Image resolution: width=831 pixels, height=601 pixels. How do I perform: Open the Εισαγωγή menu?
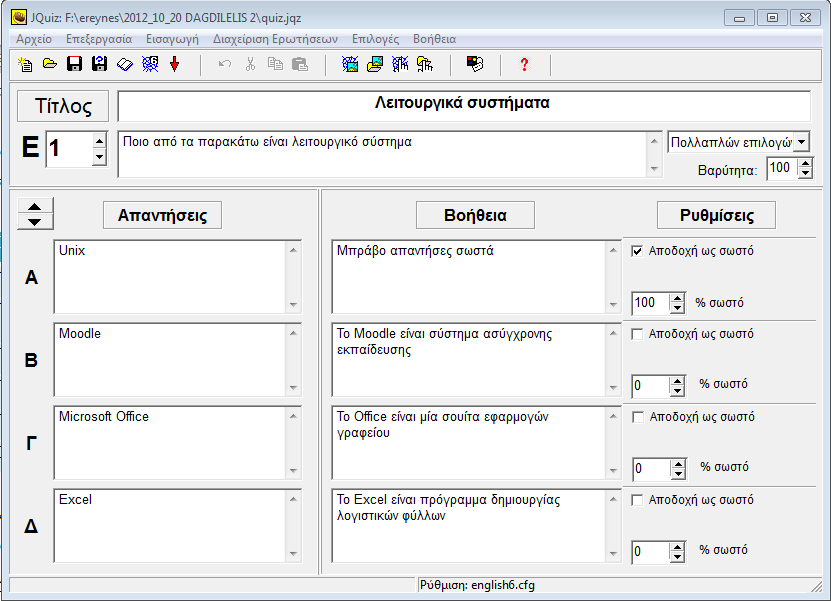[172, 39]
